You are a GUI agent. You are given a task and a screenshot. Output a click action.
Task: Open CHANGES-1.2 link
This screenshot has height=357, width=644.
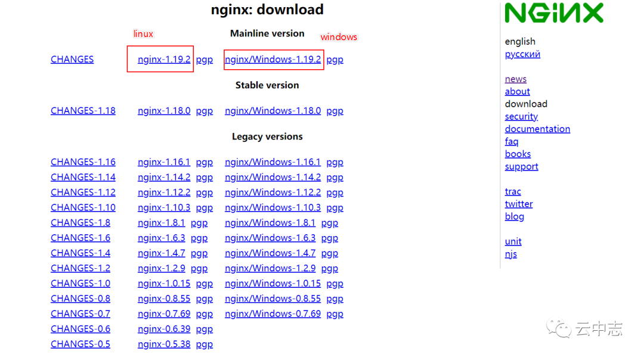(80, 268)
